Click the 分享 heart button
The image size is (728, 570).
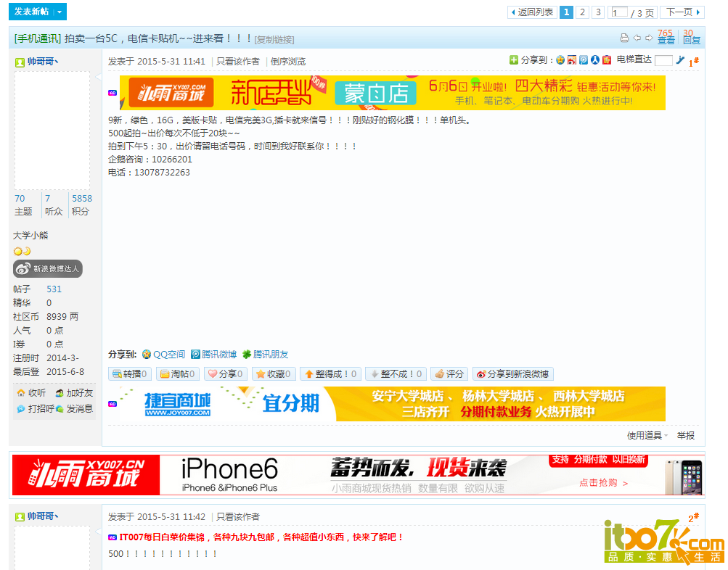225,373
